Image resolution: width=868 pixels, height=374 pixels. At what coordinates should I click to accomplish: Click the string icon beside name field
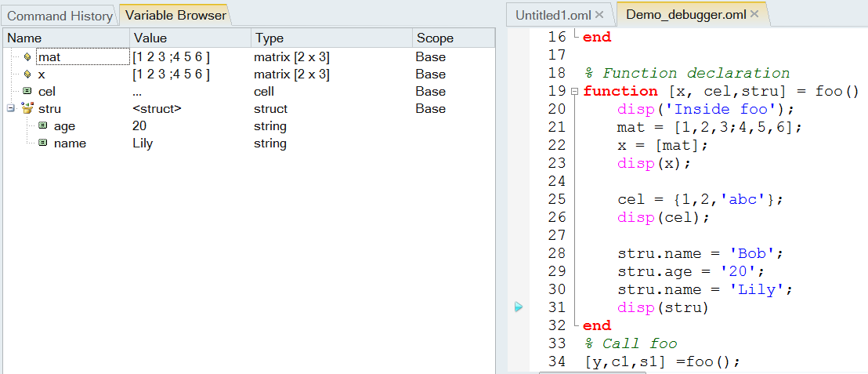(42, 143)
